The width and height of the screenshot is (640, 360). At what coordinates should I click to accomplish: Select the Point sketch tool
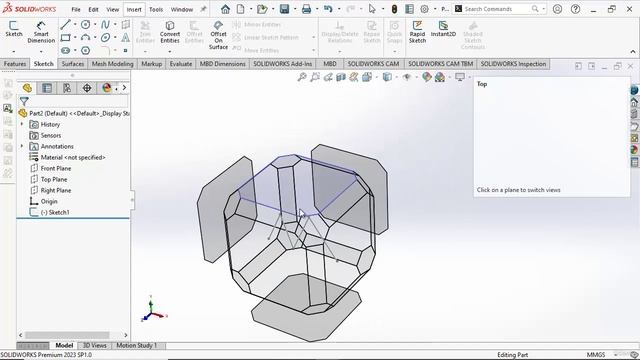(125, 51)
